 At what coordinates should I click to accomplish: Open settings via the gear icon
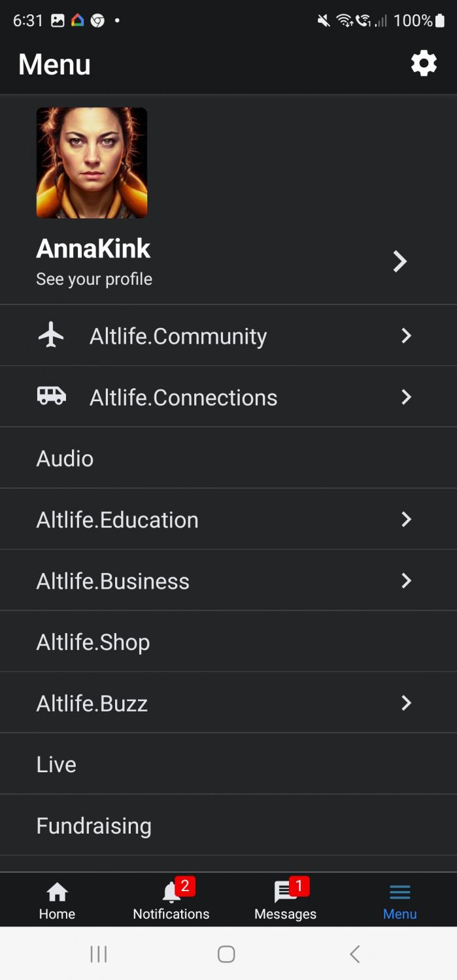tap(424, 63)
